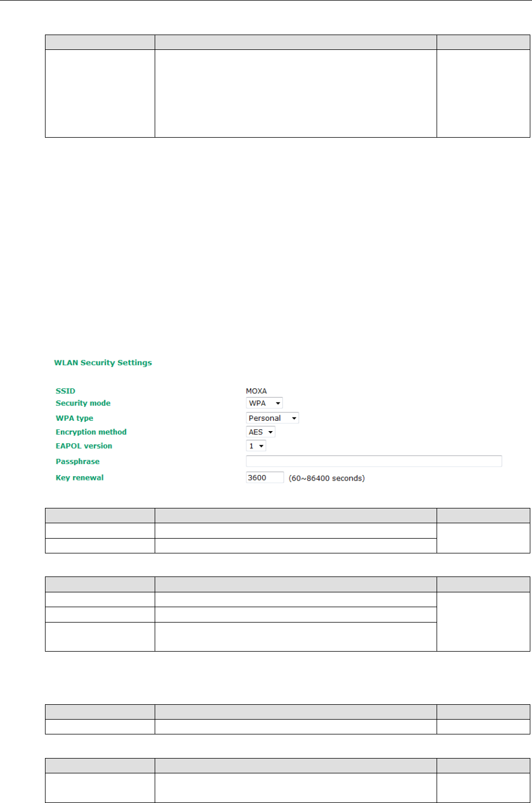Click the WLAN Security Settings heading

103,363
